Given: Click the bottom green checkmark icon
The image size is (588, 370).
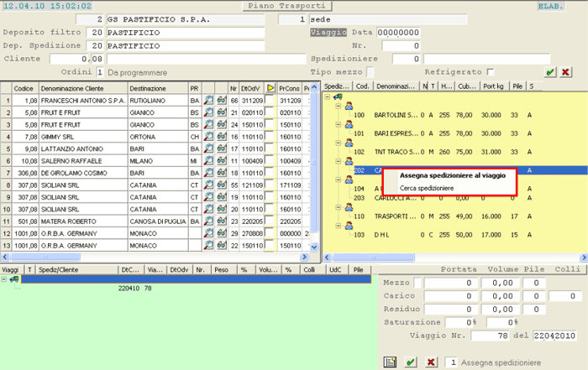Looking at the screenshot, I should pos(410,362).
